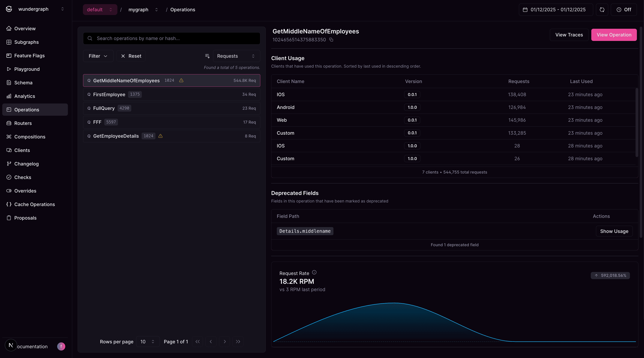Viewport: 644px width, 358px height.
Task: Click the operations search input field
Action: coord(171,38)
